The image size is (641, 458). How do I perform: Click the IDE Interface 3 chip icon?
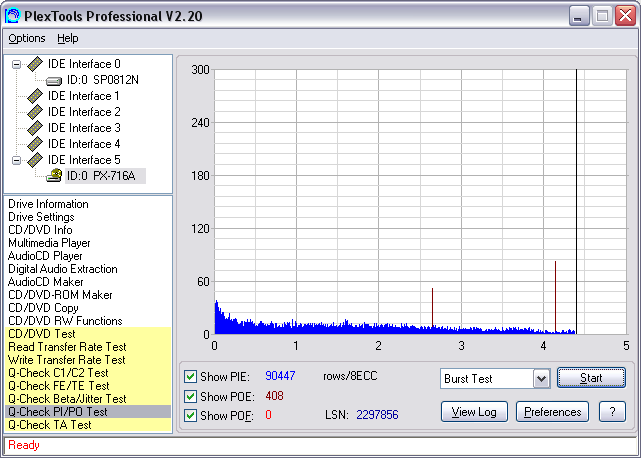pos(35,128)
